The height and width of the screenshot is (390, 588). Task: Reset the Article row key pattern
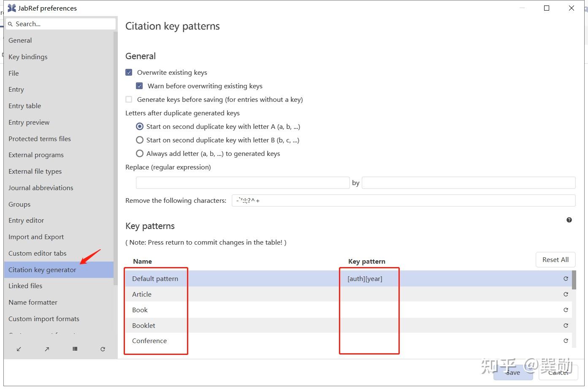tap(566, 295)
